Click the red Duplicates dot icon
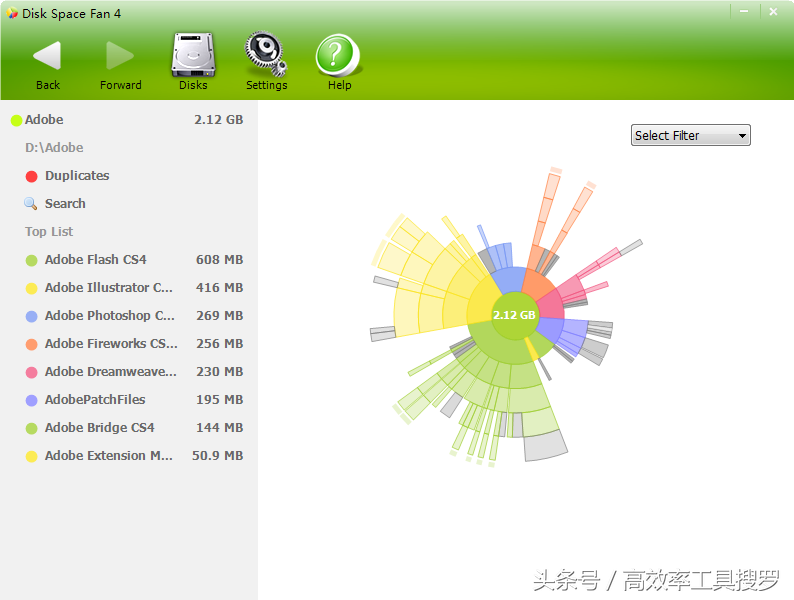Screen dimensions: 794x600 pos(31,176)
